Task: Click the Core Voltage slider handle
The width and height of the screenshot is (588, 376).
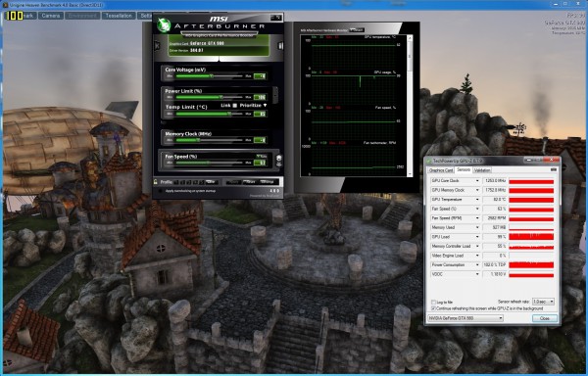Action: (x=212, y=76)
